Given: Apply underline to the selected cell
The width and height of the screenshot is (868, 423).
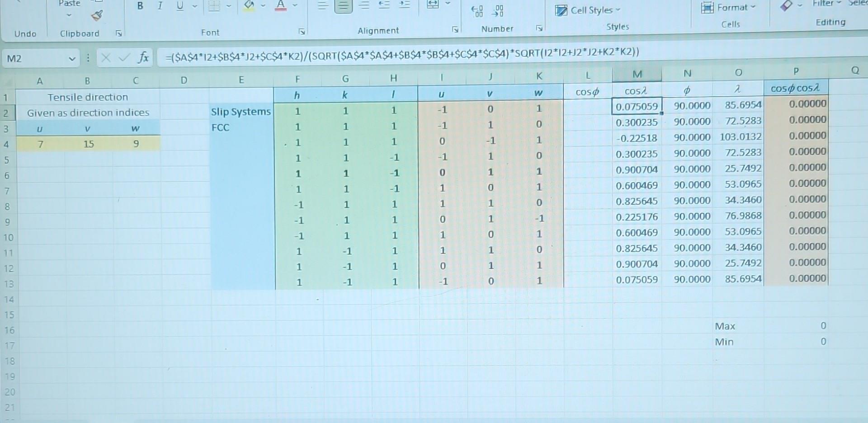Looking at the screenshot, I should click(180, 6).
